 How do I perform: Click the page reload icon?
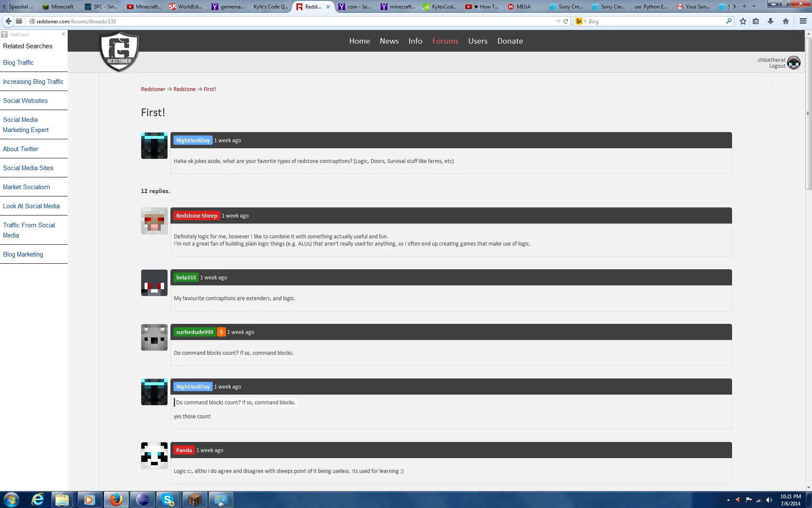pyautogui.click(x=565, y=21)
